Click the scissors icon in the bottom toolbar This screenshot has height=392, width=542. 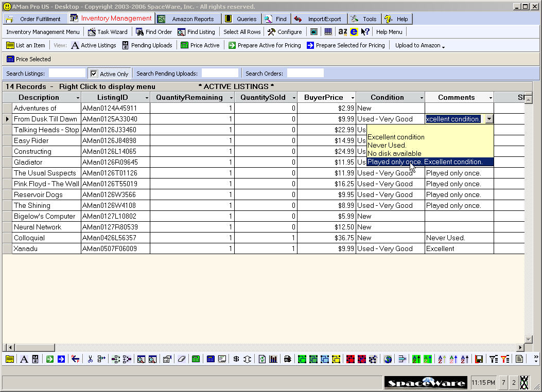(90, 359)
